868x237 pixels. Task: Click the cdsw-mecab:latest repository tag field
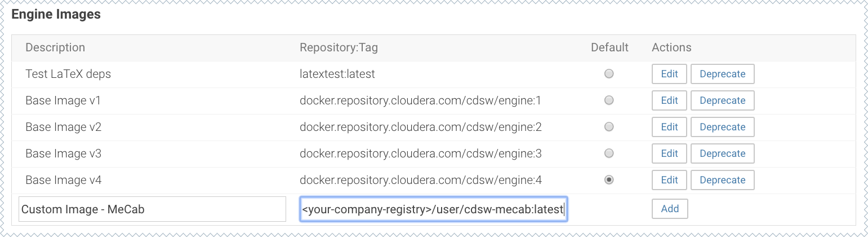pos(433,209)
